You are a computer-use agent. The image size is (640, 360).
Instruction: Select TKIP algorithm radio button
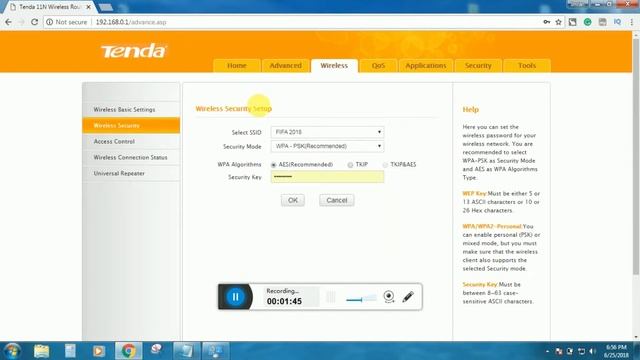point(350,165)
